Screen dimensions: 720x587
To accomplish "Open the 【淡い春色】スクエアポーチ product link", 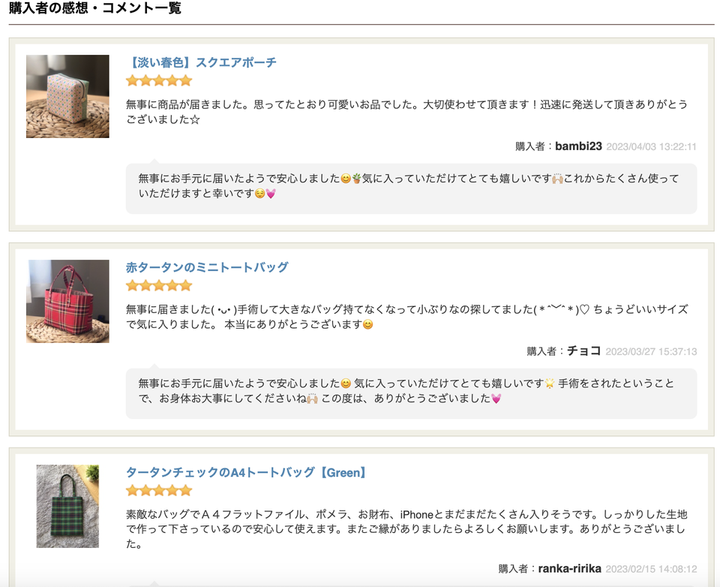I will [202, 62].
